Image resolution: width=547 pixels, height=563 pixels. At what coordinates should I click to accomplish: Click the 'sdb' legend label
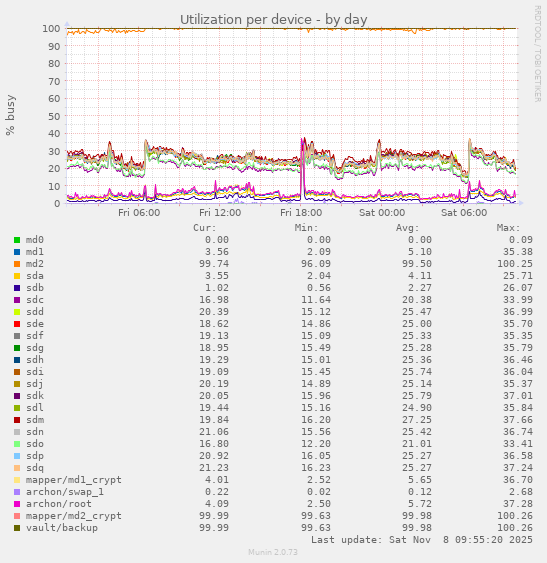point(34,288)
